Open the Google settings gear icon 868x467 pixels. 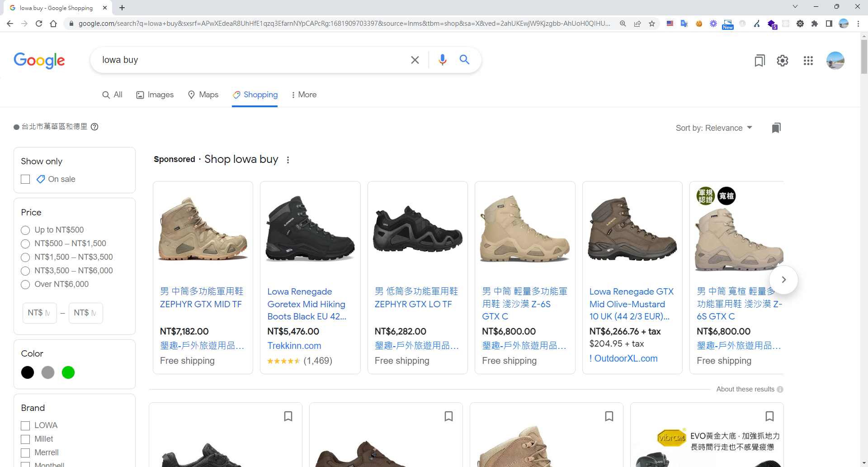coord(782,61)
